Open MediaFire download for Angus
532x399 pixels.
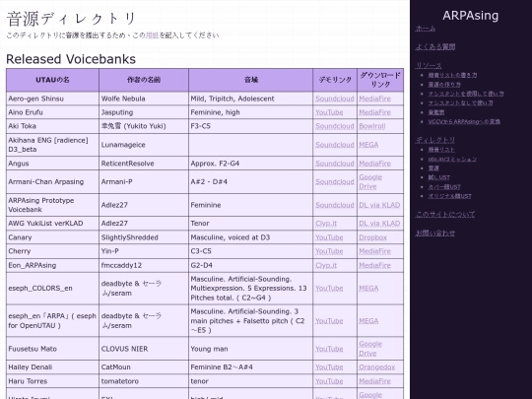tap(374, 164)
